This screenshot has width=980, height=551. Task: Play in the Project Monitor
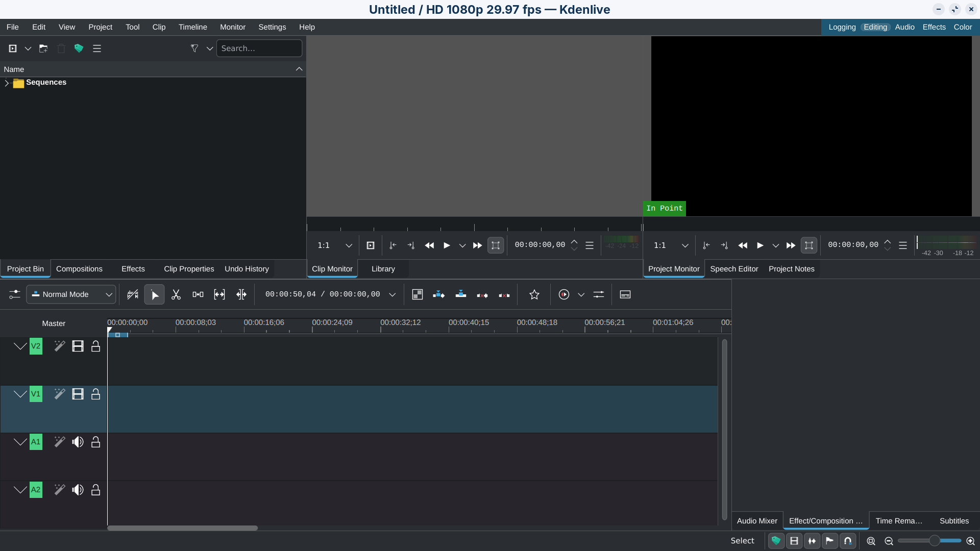pos(760,246)
